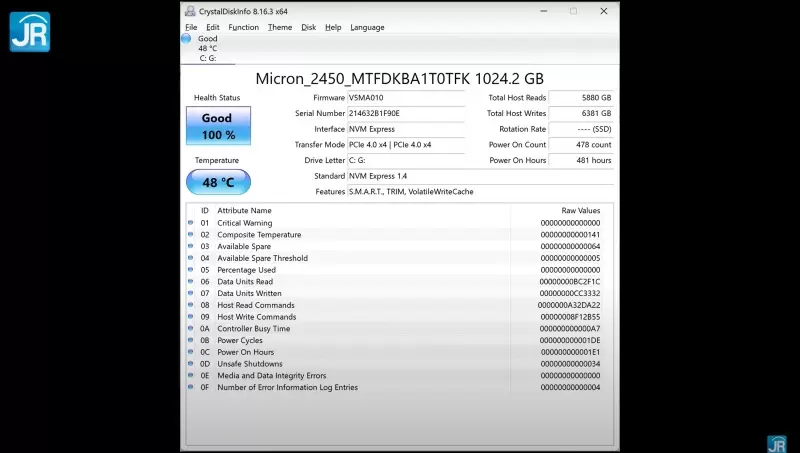Open the Language menu
800x453 pixels.
367,28
